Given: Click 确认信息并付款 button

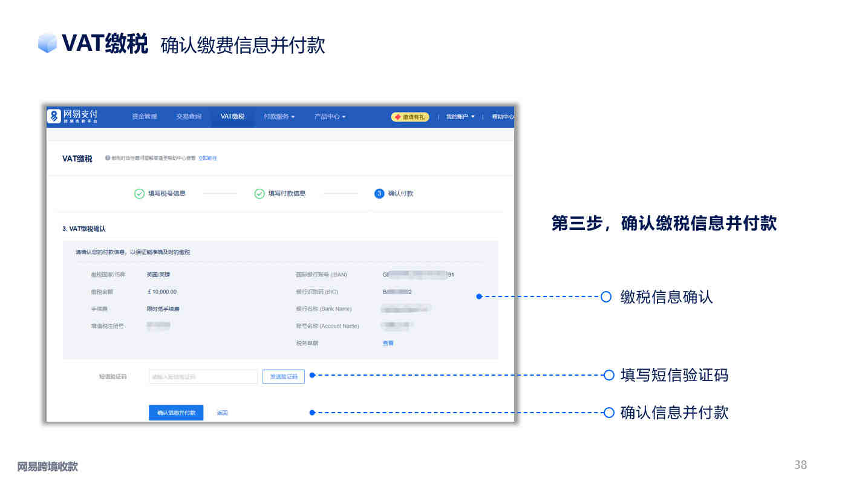Looking at the screenshot, I should point(176,413).
